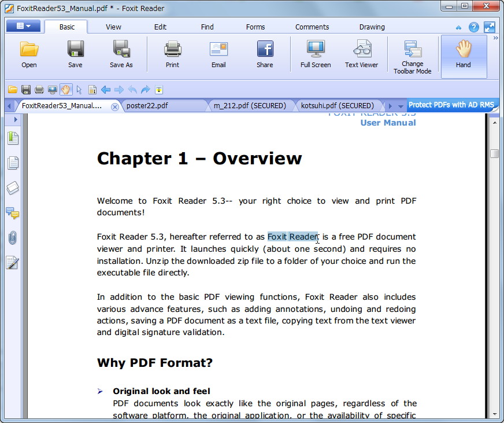
Task: Go to next view with right blue arrow
Action: 119,90
